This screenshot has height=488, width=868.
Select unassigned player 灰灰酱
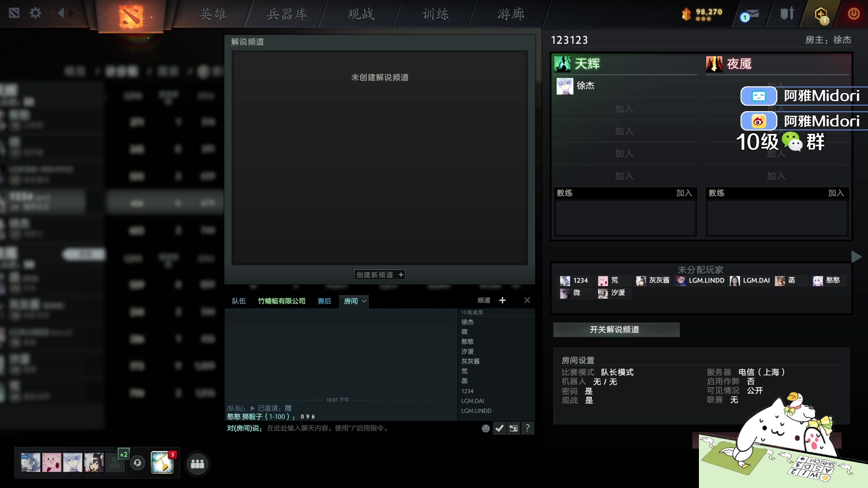(x=653, y=281)
